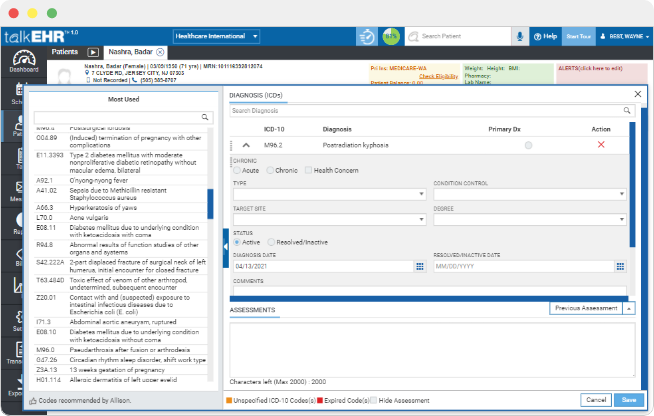This screenshot has height=416, width=654.
Task: Open the Resolved/Inactive Date calendar picker
Action: click(x=620, y=267)
